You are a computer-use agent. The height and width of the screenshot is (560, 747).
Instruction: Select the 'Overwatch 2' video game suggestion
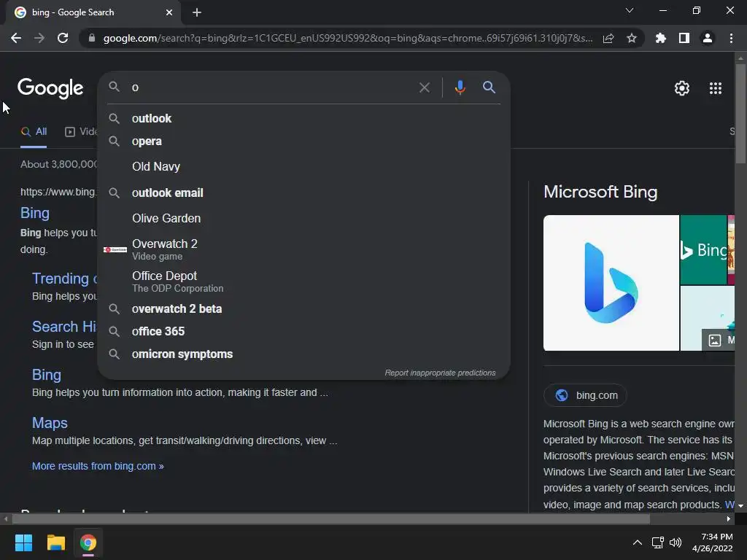[304, 249]
